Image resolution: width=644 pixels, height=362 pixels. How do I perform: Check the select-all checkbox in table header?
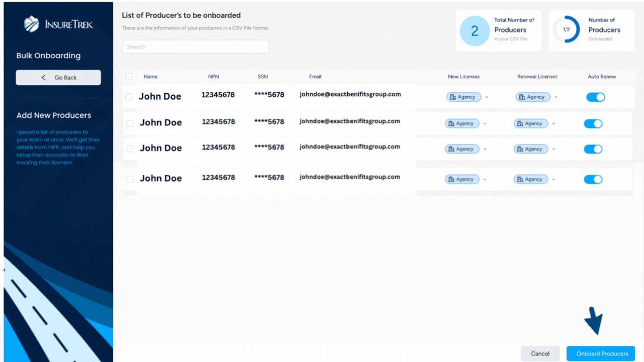128,76
